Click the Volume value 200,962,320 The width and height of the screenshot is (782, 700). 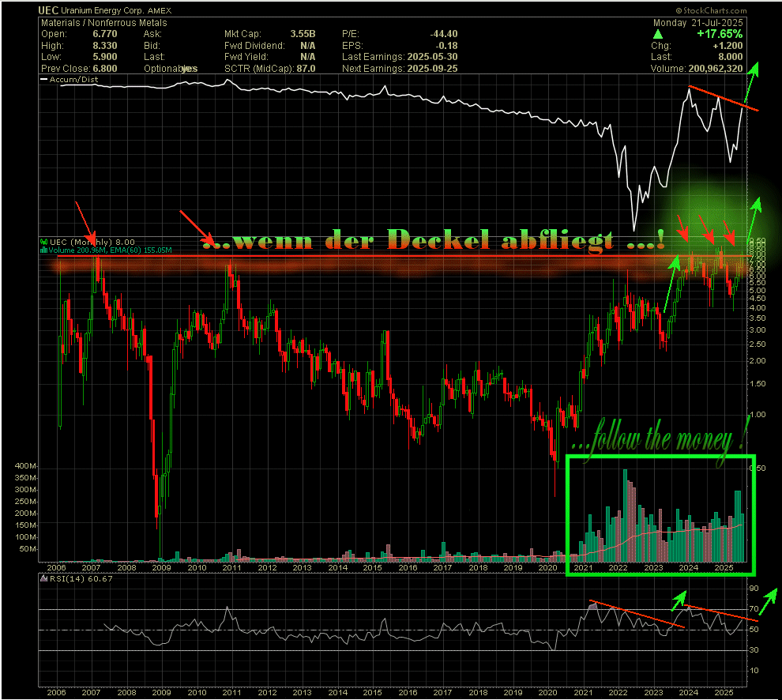coord(715,69)
